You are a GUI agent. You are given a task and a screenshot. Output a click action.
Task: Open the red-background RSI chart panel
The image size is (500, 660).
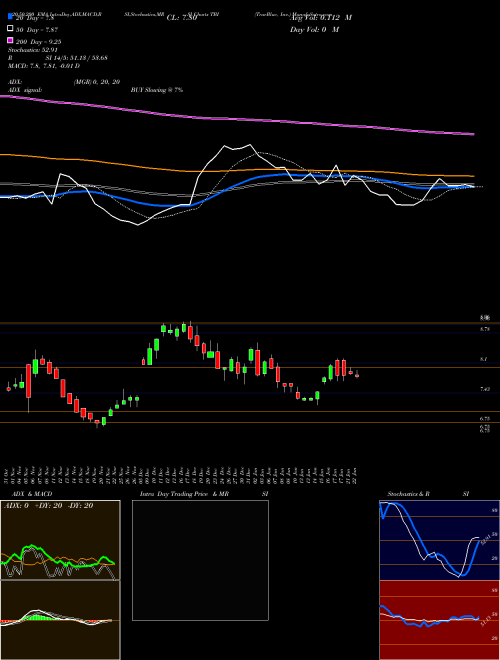coord(439,620)
